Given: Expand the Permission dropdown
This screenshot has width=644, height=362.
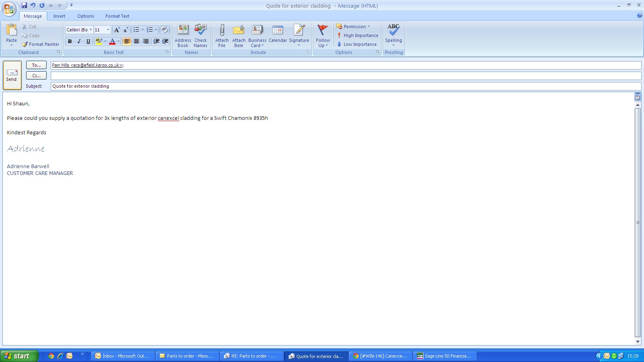Looking at the screenshot, I should coord(353,27).
